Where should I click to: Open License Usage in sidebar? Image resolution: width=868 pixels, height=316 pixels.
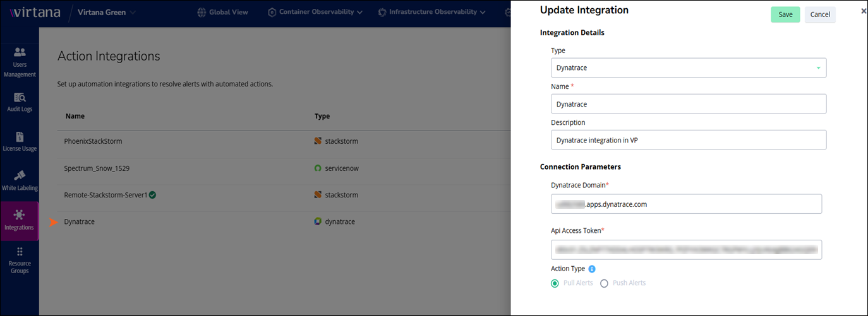(x=20, y=142)
